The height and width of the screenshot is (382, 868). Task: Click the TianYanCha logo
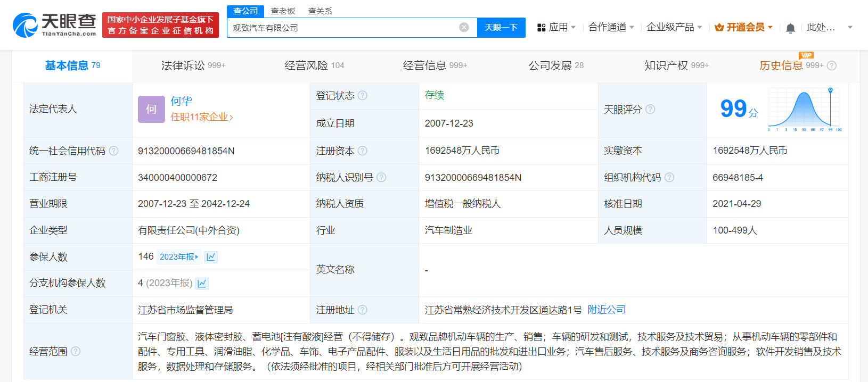pos(54,25)
